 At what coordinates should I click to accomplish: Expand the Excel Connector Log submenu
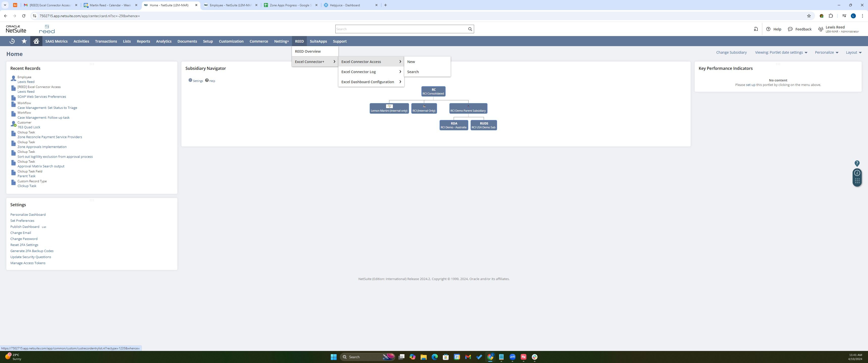(x=371, y=72)
